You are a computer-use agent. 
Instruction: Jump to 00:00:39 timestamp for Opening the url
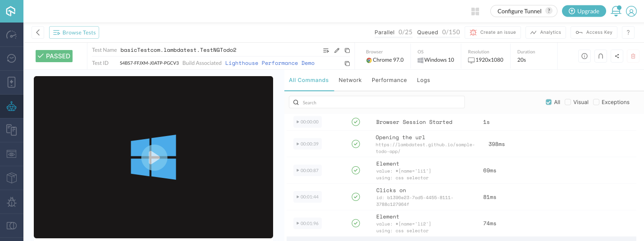[307, 144]
